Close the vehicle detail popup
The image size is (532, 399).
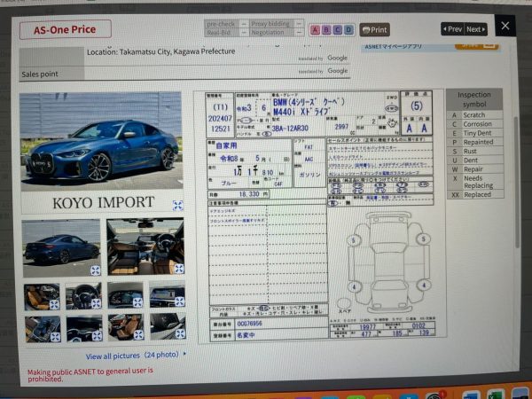[x=505, y=27]
